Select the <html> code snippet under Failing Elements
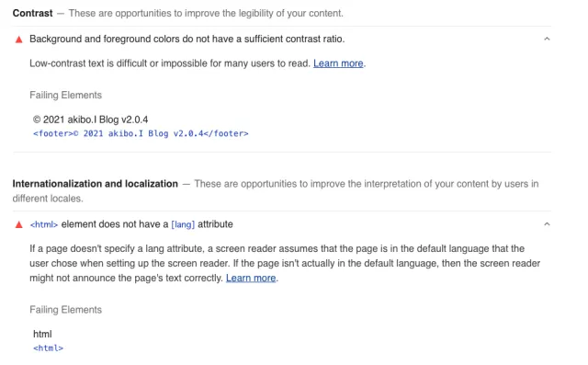This screenshot has width=588, height=365. pyautogui.click(x=48, y=348)
